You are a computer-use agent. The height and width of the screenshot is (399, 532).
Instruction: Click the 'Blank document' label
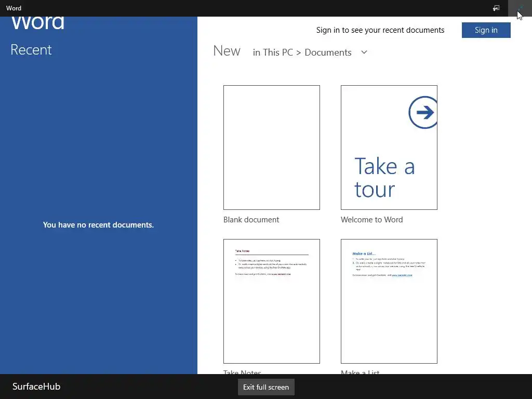251,220
